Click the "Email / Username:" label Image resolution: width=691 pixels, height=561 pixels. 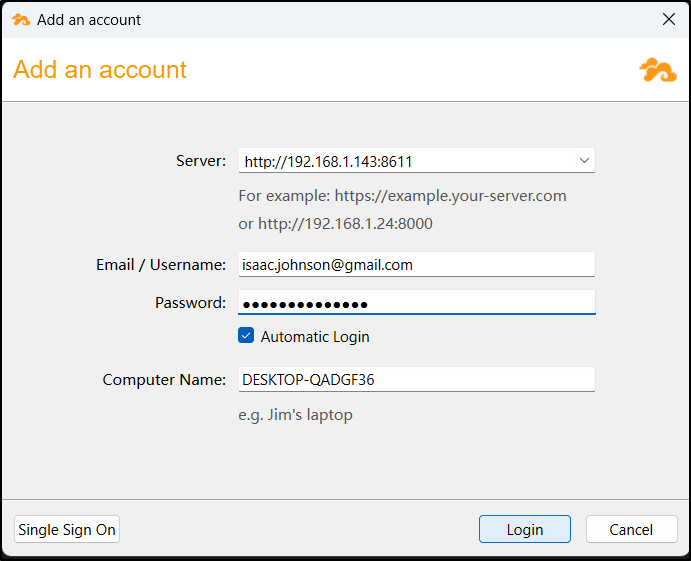point(161,265)
